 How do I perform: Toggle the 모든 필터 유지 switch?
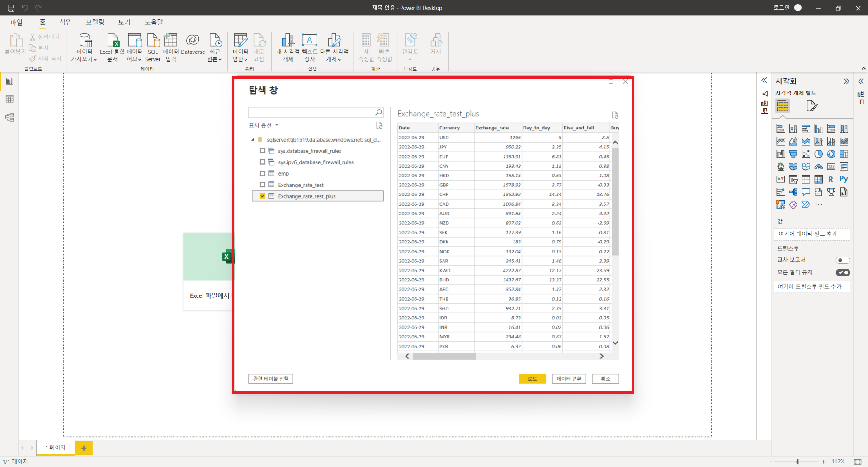[x=843, y=272]
